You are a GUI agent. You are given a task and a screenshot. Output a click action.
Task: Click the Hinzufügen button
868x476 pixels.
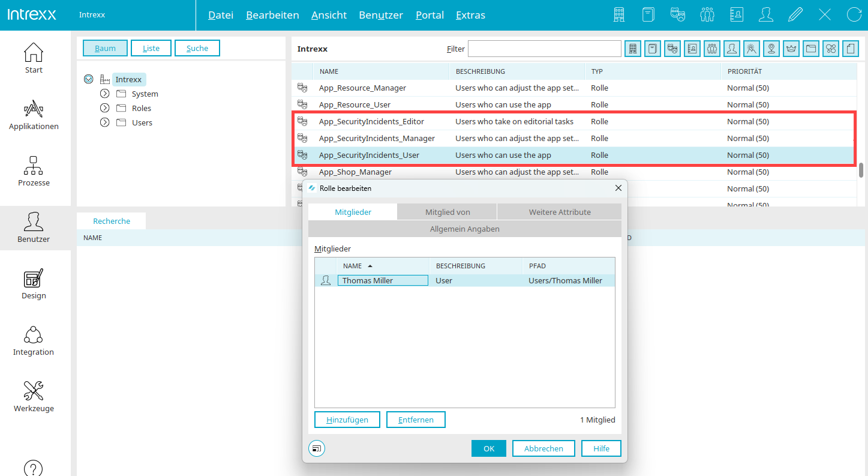coord(347,420)
